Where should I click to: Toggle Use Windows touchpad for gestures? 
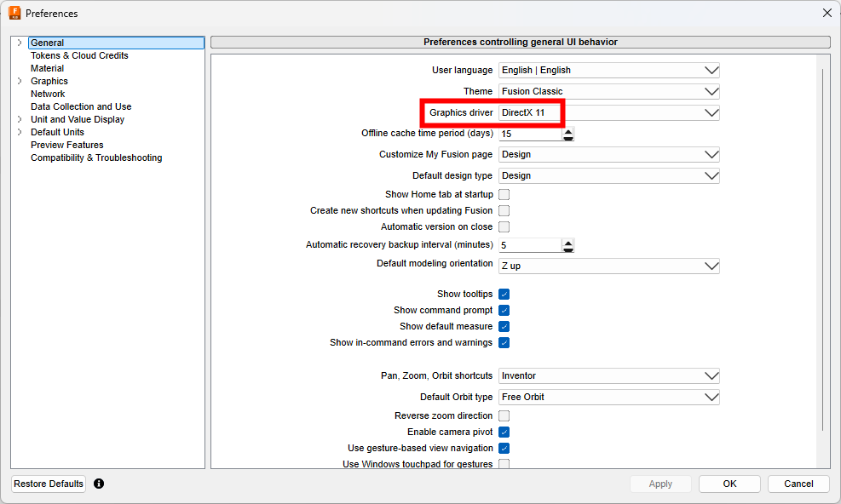[x=504, y=464]
